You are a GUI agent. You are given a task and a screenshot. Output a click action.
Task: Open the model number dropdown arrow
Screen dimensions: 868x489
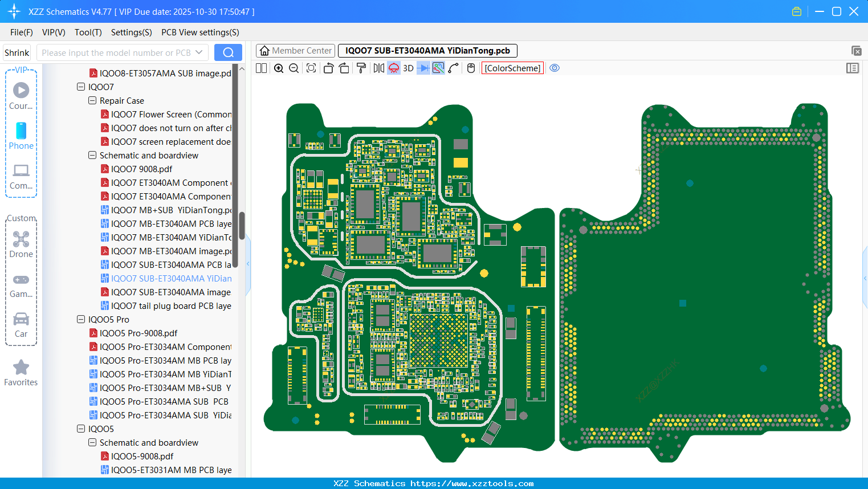199,52
